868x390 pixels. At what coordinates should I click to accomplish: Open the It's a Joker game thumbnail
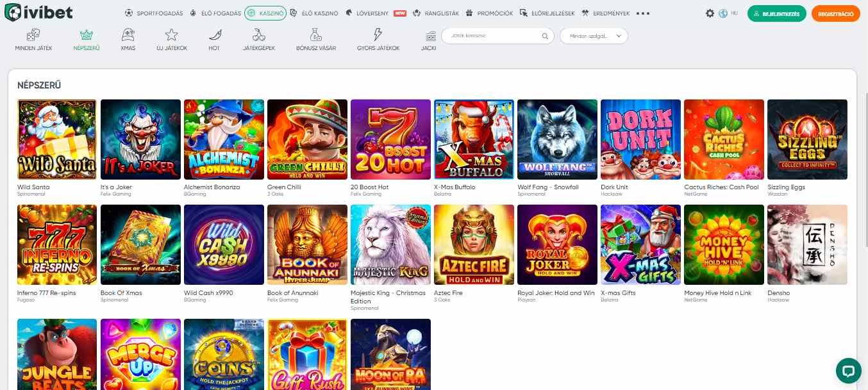[x=140, y=139]
